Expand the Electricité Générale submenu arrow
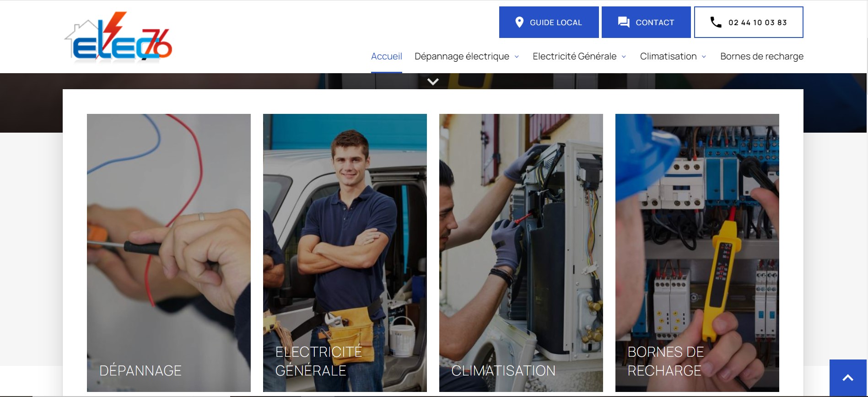 624,57
